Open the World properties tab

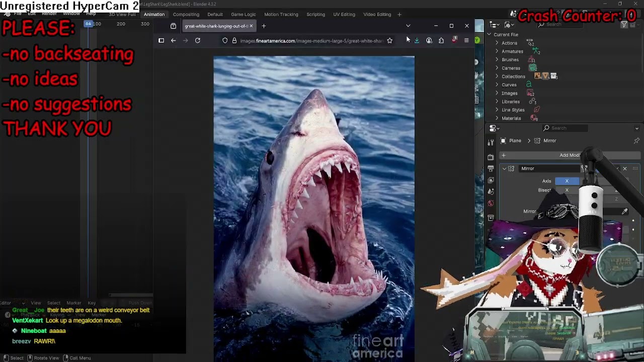click(x=491, y=203)
